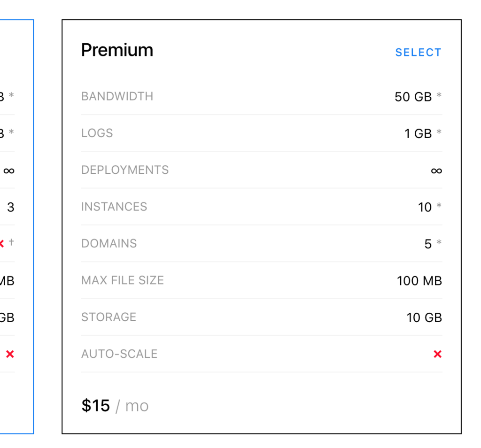Image resolution: width=481 pixels, height=448 pixels.
Task: Click the DOMAINS label
Action: pos(109,243)
